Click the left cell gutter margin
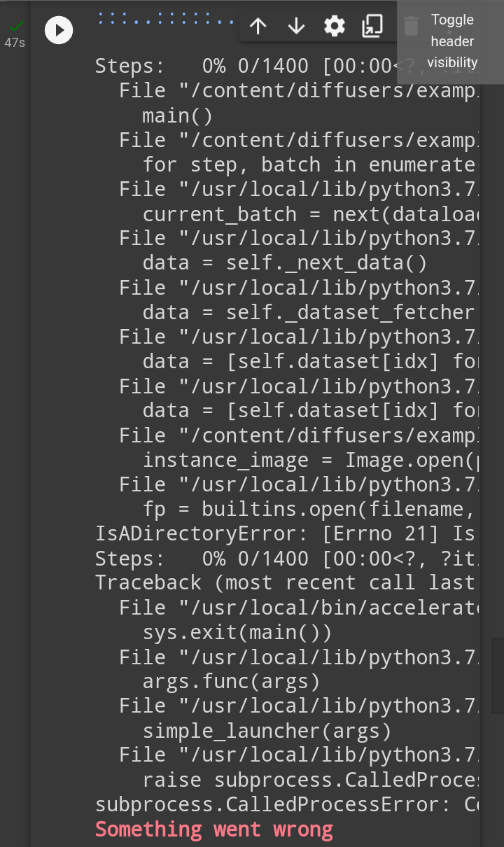Viewport: 504px width, 847px height. click(x=14, y=420)
